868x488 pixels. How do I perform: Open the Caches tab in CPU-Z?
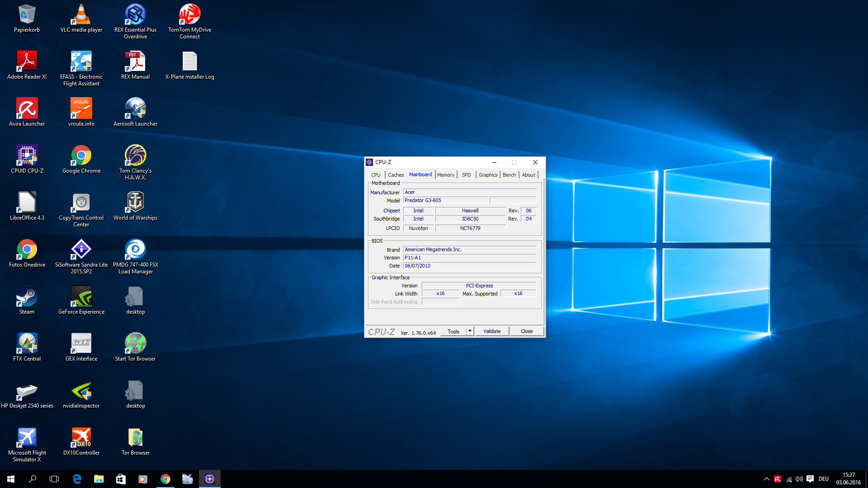click(396, 175)
